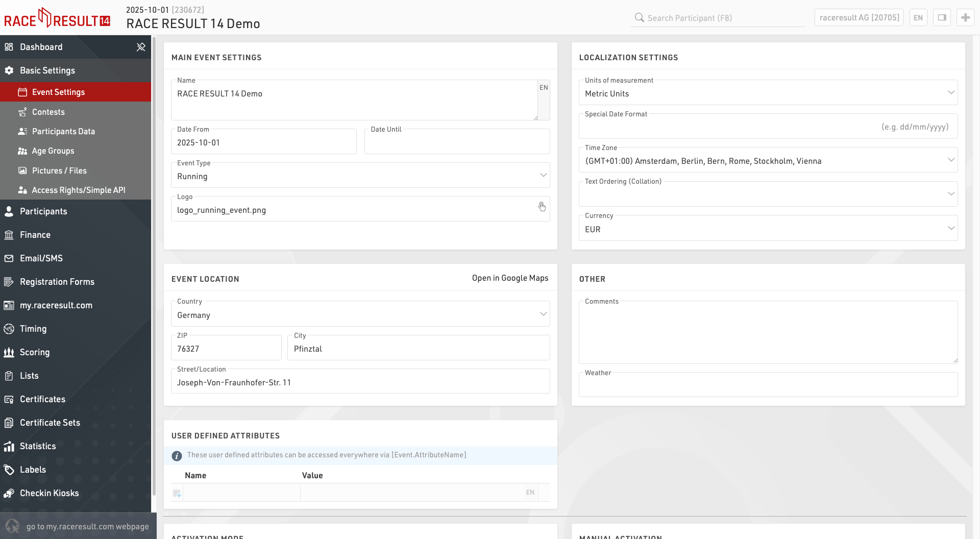Click the Event Settings calendar icon

point(22,92)
